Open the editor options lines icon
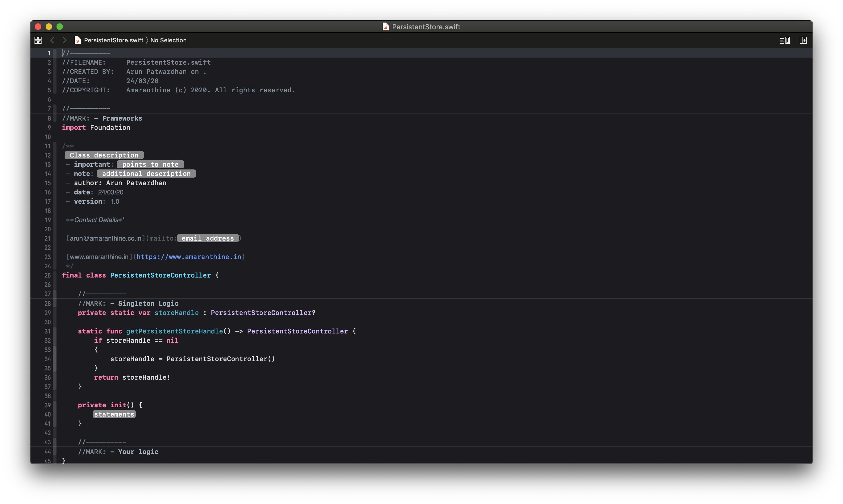The image size is (843, 504). (x=784, y=40)
